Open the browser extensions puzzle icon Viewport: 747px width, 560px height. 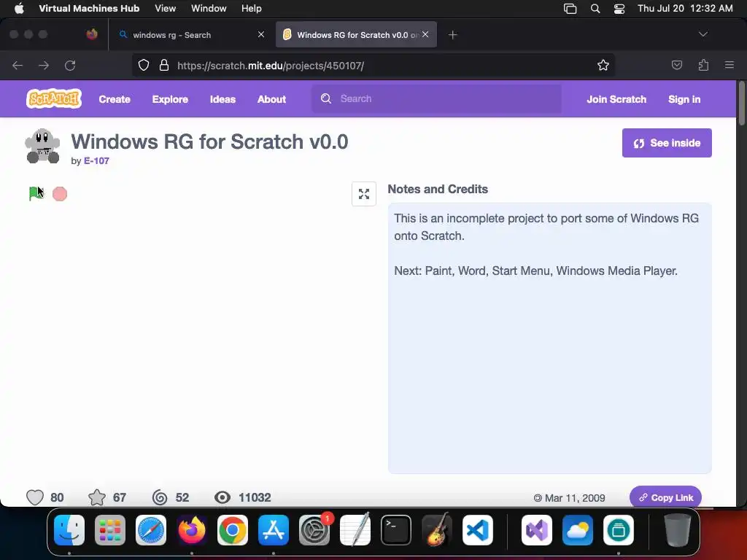point(704,65)
